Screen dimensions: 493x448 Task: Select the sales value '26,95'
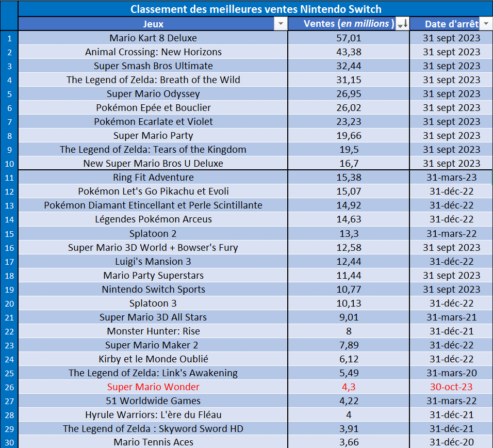click(349, 94)
